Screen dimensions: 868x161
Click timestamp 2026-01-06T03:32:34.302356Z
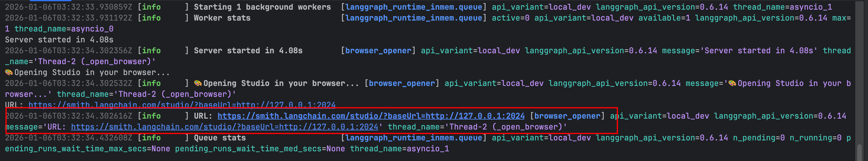69,51
